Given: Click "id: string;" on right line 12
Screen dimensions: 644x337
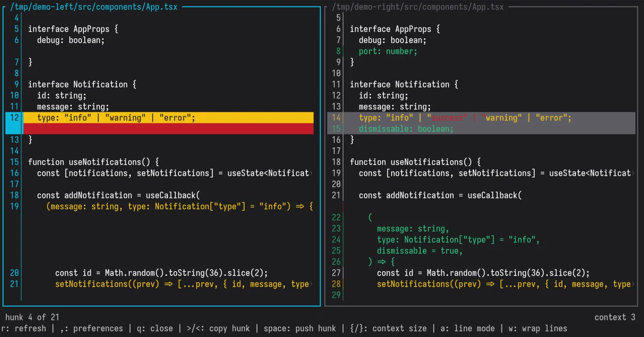Looking at the screenshot, I should pyautogui.click(x=384, y=96).
